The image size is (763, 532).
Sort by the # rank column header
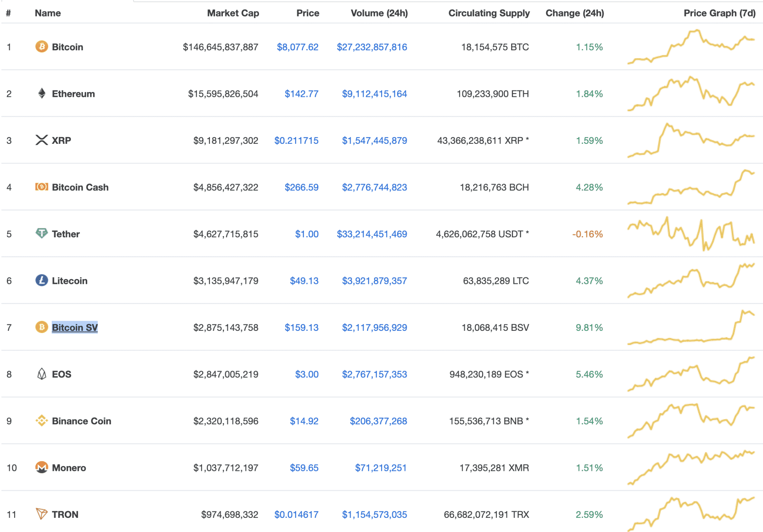(x=8, y=13)
